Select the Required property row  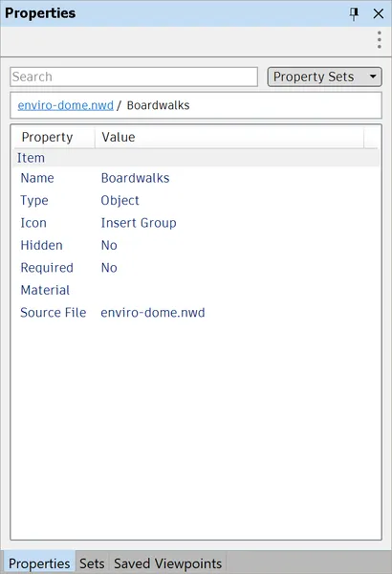(x=196, y=268)
